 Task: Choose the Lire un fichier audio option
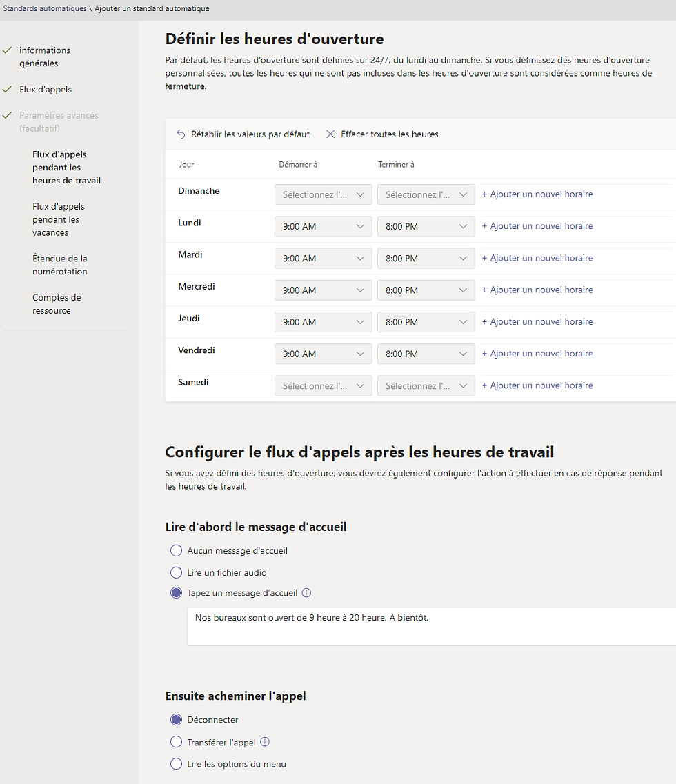[x=176, y=572]
